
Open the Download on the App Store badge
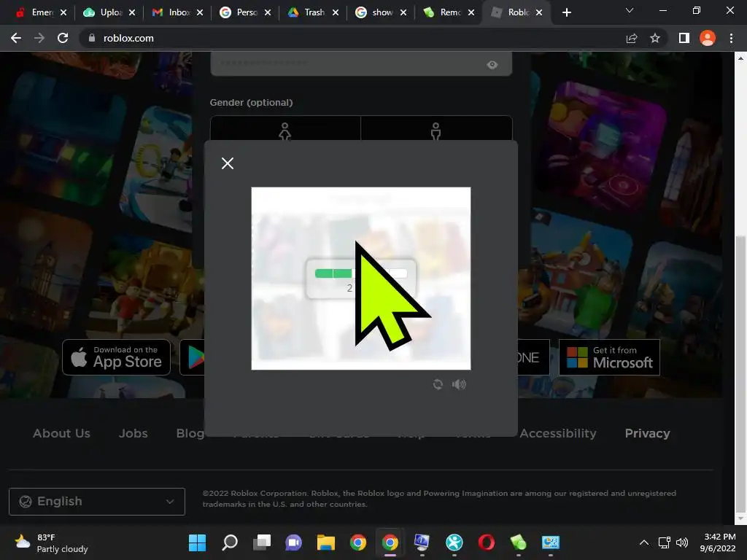point(116,357)
